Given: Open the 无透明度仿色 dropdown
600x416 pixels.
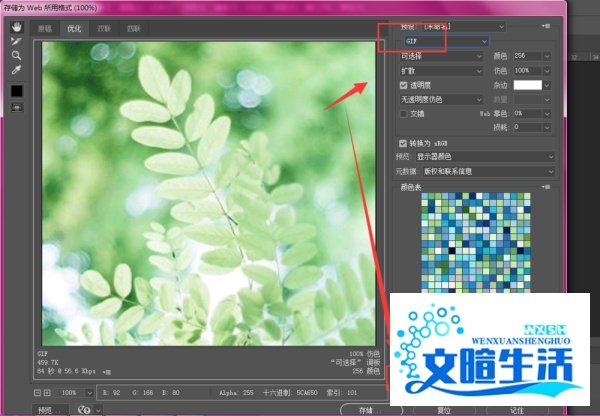Looking at the screenshot, I should (x=441, y=100).
